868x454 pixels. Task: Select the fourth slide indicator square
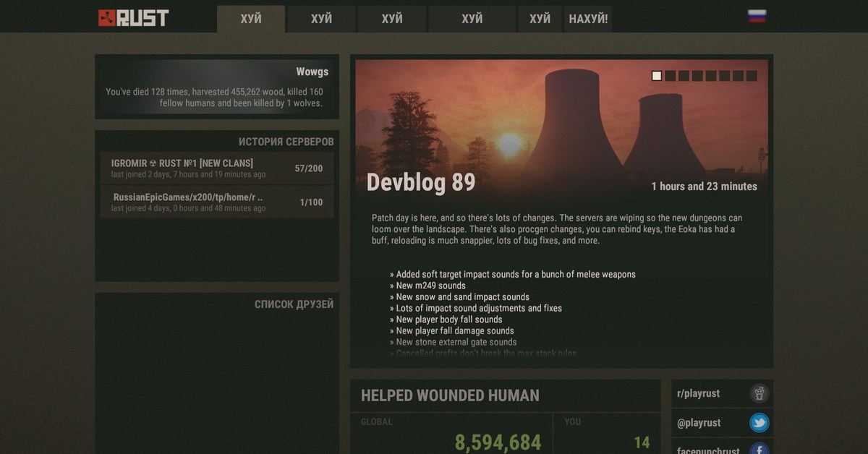[x=697, y=76]
